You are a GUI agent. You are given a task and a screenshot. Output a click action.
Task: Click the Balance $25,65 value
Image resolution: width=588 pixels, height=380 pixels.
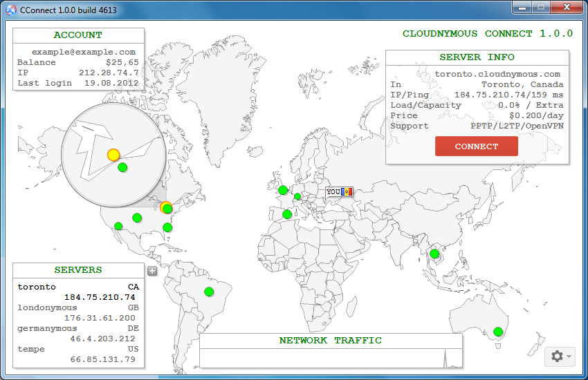[x=122, y=62]
